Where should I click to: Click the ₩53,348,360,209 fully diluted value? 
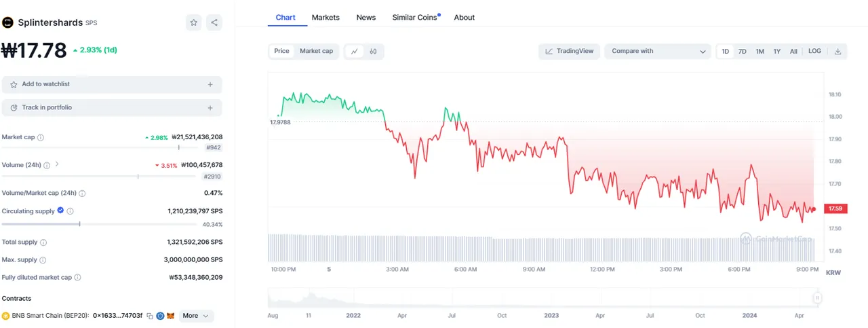click(x=196, y=277)
